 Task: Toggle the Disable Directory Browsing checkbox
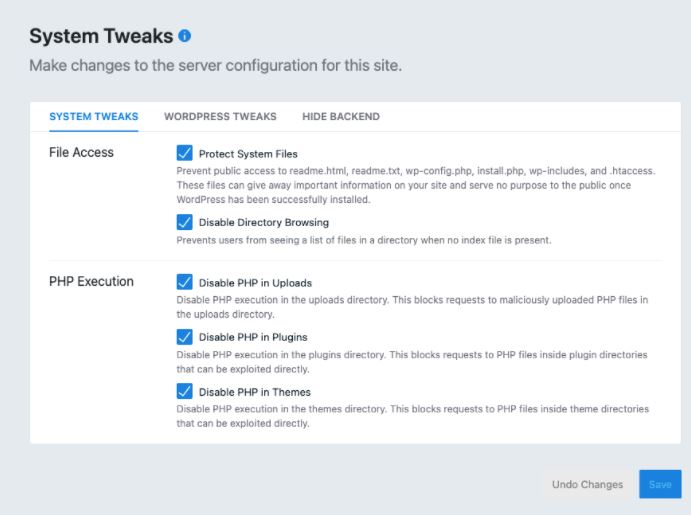click(x=185, y=222)
